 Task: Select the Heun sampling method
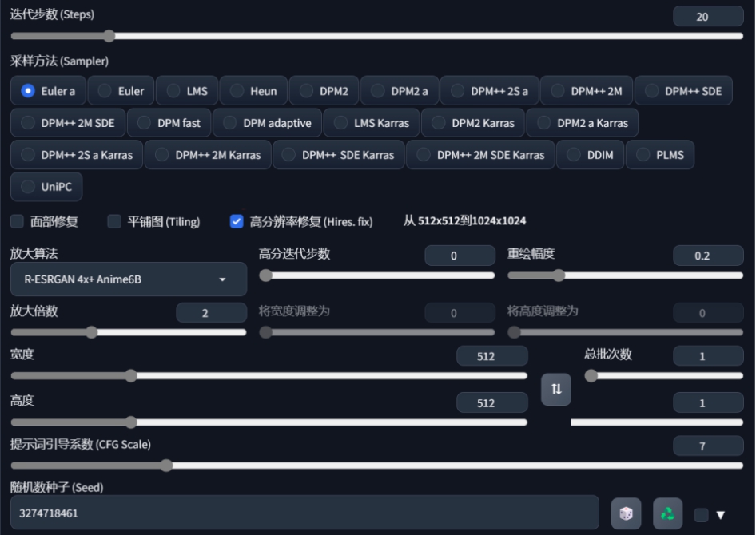coord(253,91)
